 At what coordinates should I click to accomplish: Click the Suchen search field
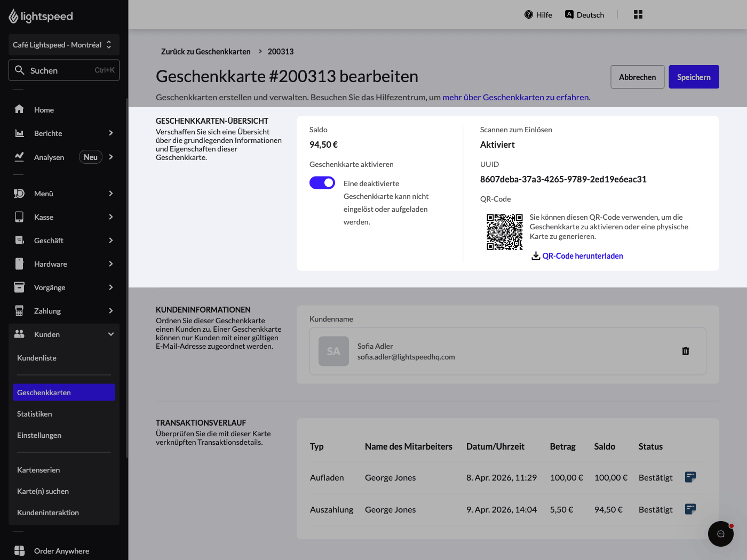64,70
